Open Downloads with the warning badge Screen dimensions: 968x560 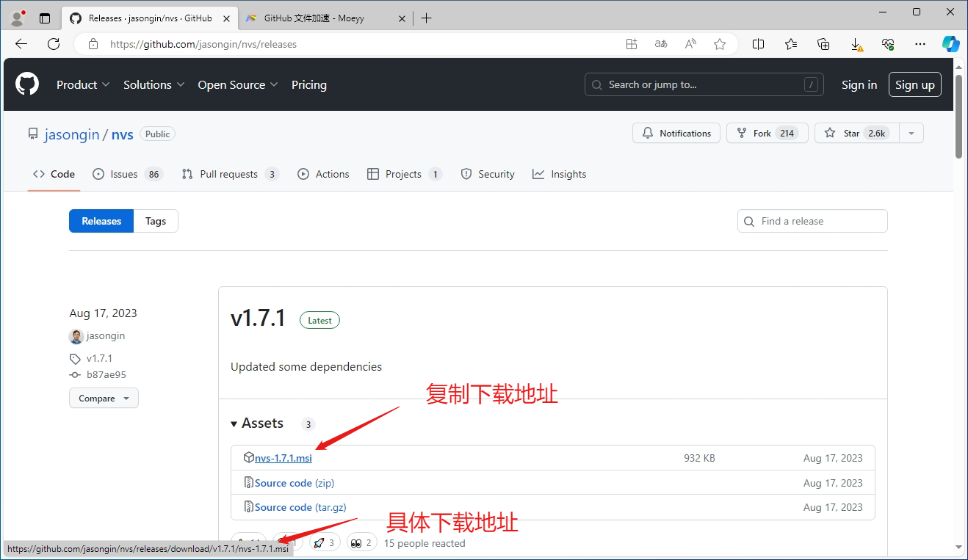pyautogui.click(x=856, y=44)
